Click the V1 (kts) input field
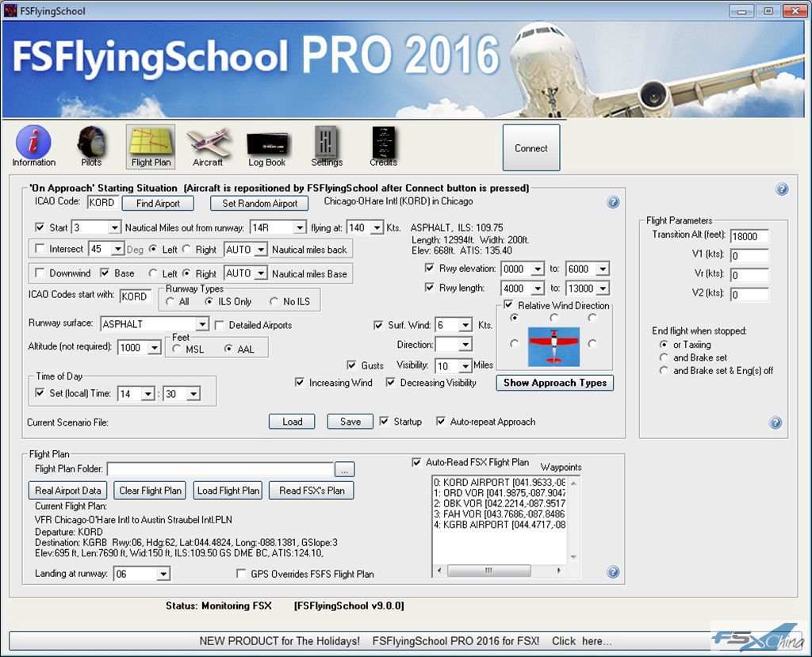 click(x=749, y=256)
